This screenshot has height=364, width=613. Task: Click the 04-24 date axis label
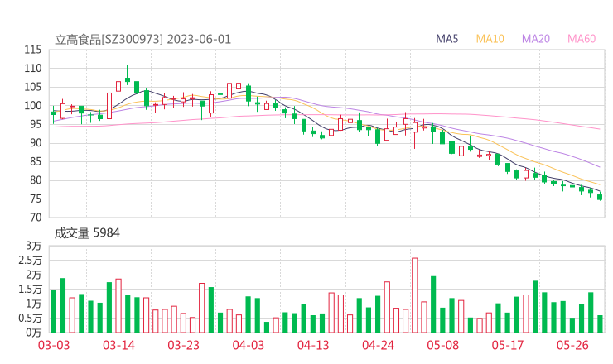[378, 345]
